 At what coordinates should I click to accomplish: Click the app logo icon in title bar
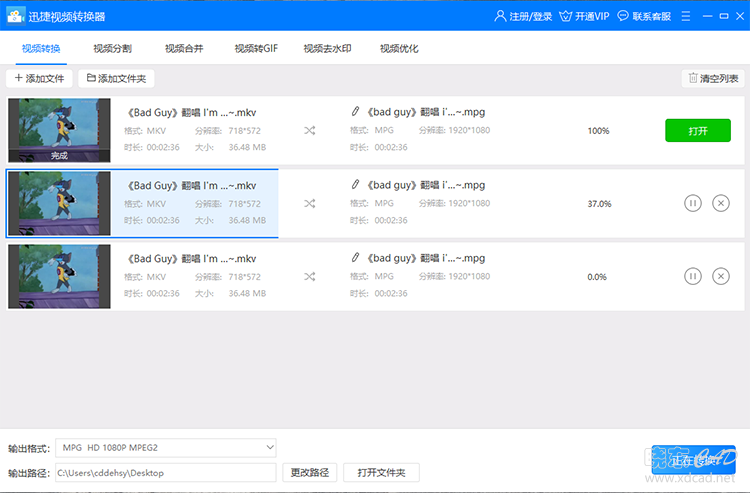[15, 16]
